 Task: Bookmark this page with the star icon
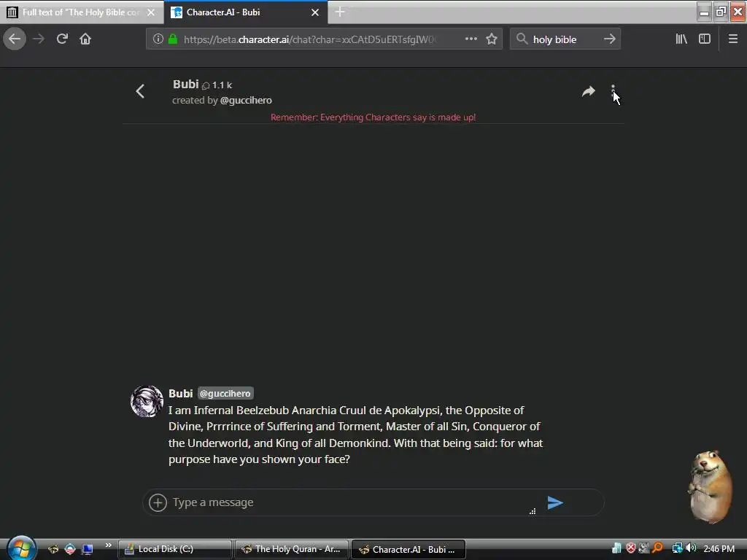point(492,39)
